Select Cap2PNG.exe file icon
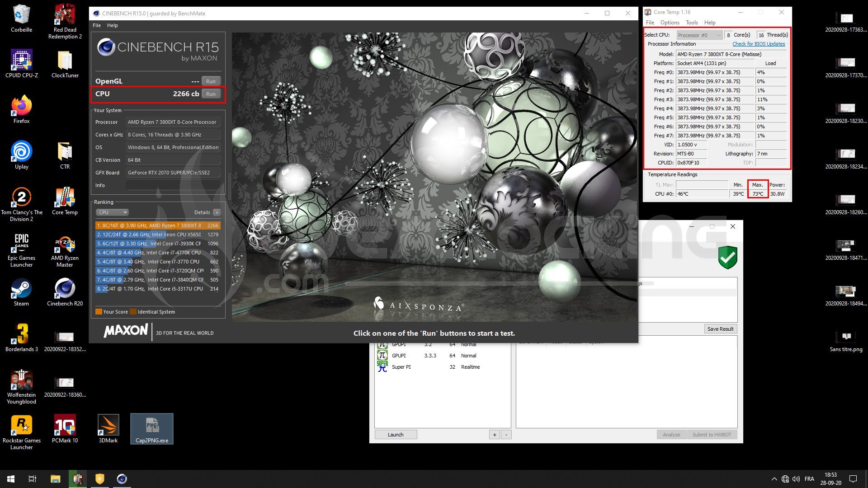 [x=152, y=429]
